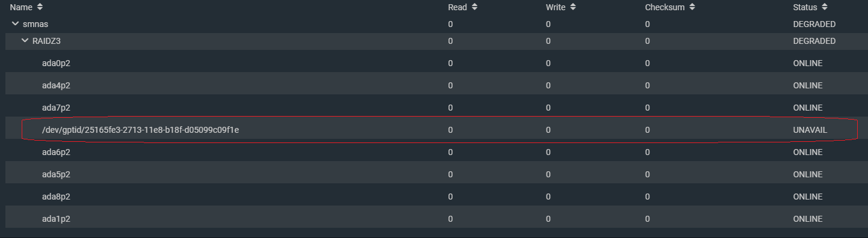Click the Status column sort arrows
This screenshot has height=238, width=868.
click(x=824, y=7)
